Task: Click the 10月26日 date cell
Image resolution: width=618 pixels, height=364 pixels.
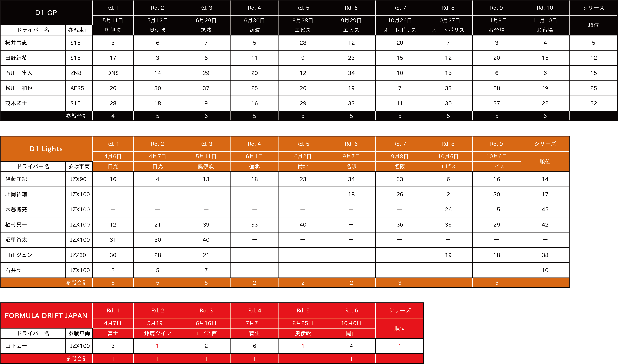Action: (x=400, y=20)
